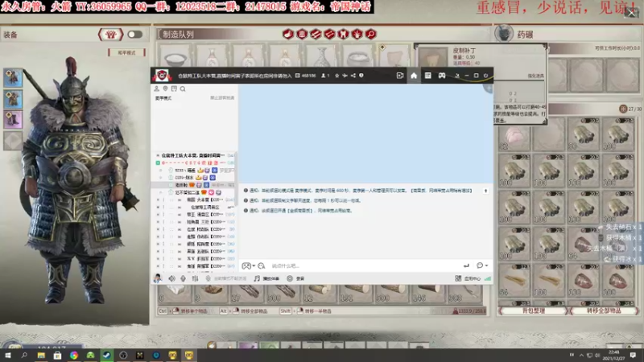
Task: Open the YY channel avatar logo
Action: pos(163,75)
